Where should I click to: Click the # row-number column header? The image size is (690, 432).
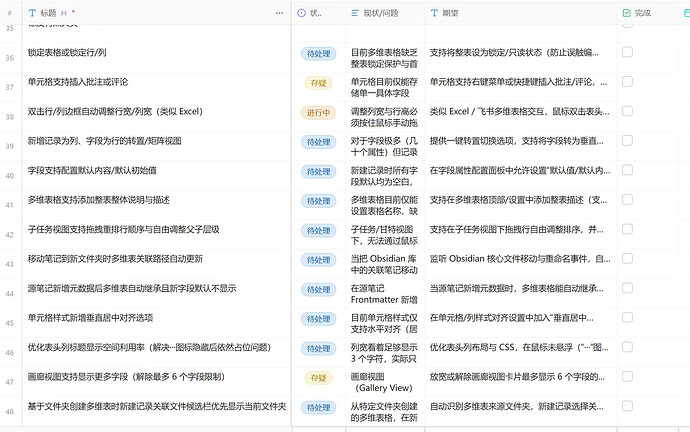tap(10, 13)
